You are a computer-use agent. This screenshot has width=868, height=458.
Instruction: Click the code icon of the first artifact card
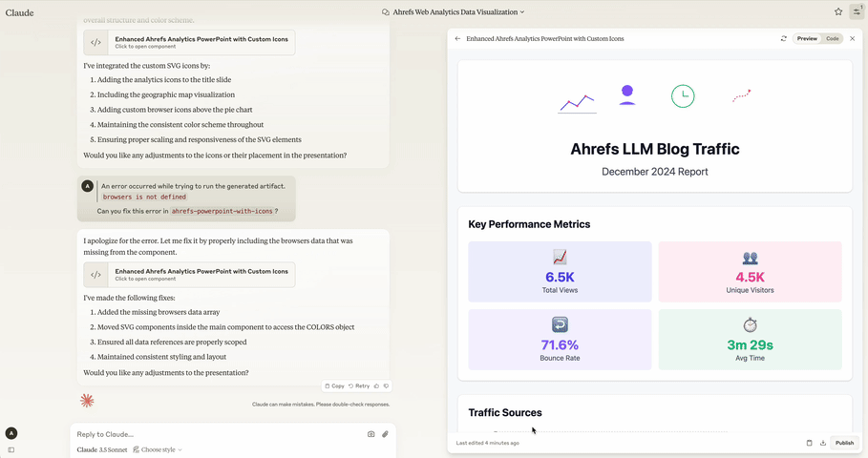[95, 43]
